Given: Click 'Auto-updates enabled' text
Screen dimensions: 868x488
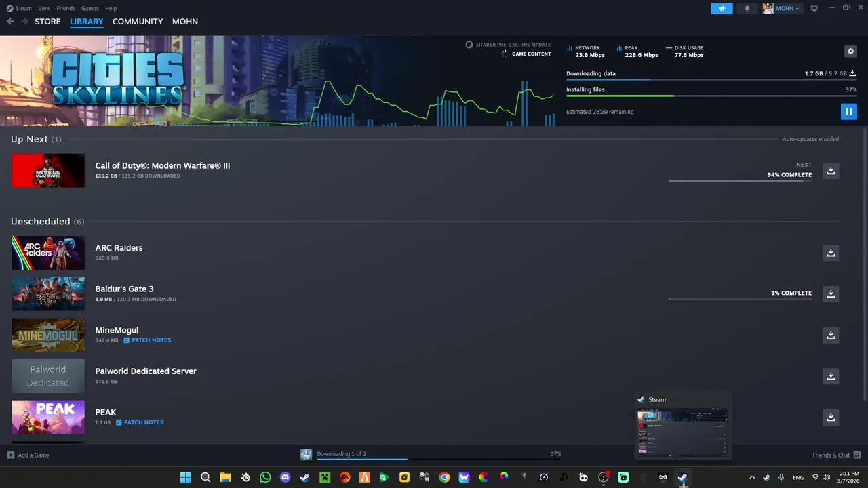Looking at the screenshot, I should [x=810, y=139].
